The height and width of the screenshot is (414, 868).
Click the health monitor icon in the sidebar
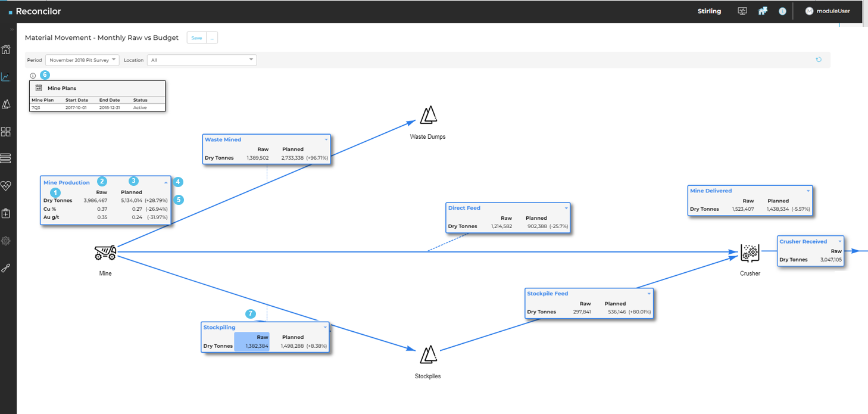coord(7,186)
